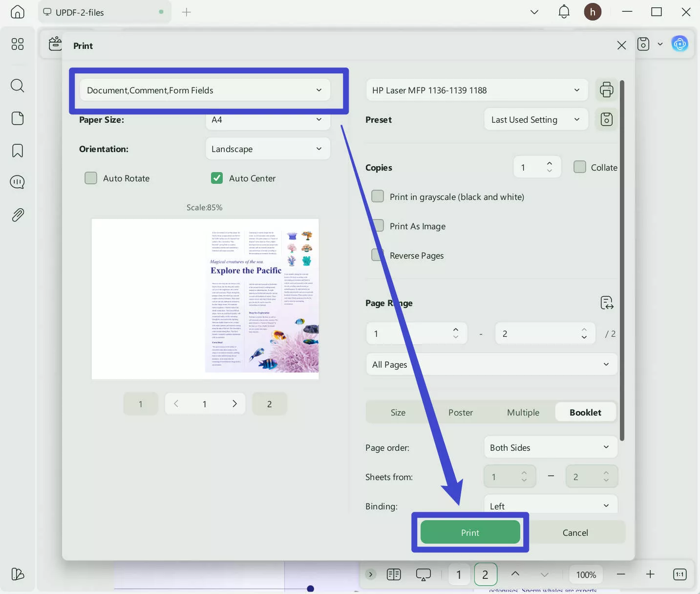Open the home screen icon

pos(18,12)
